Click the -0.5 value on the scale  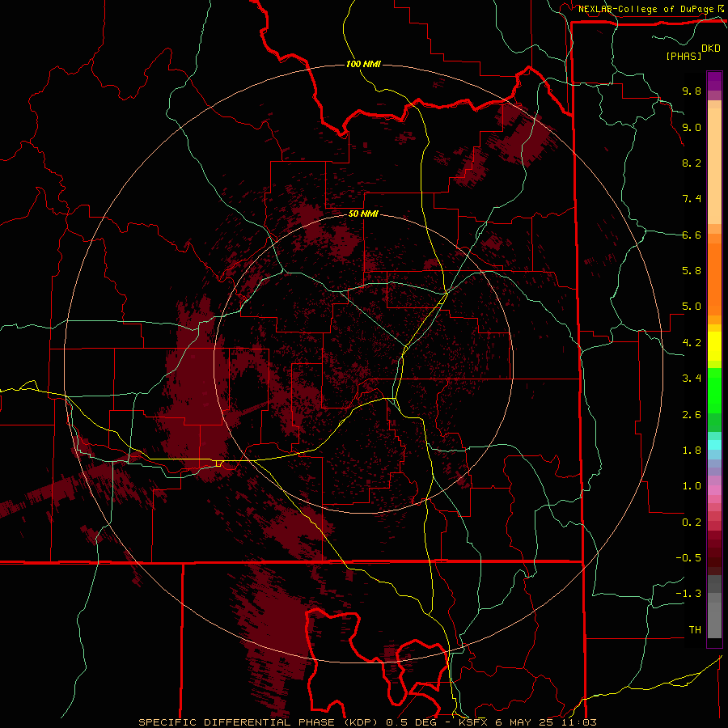click(x=688, y=558)
